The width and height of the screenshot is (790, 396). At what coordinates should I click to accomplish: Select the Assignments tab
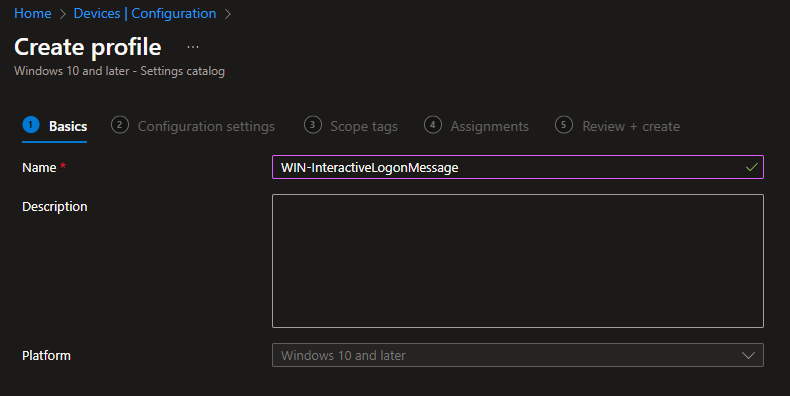pos(489,126)
